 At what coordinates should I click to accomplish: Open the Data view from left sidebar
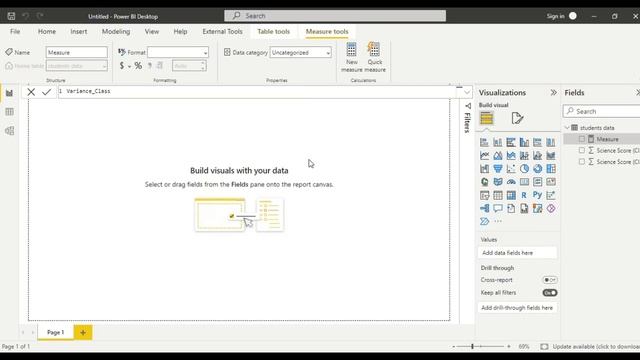click(9, 112)
